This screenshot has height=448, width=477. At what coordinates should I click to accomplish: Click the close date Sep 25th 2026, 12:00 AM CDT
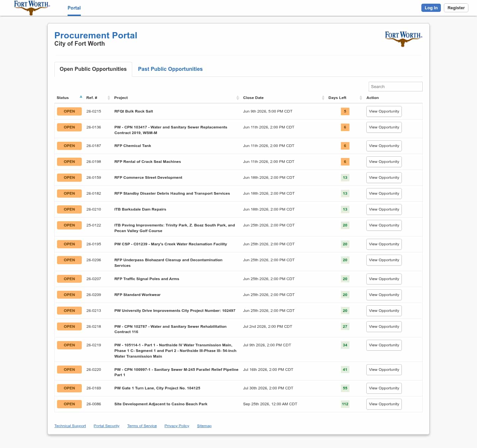(x=270, y=404)
